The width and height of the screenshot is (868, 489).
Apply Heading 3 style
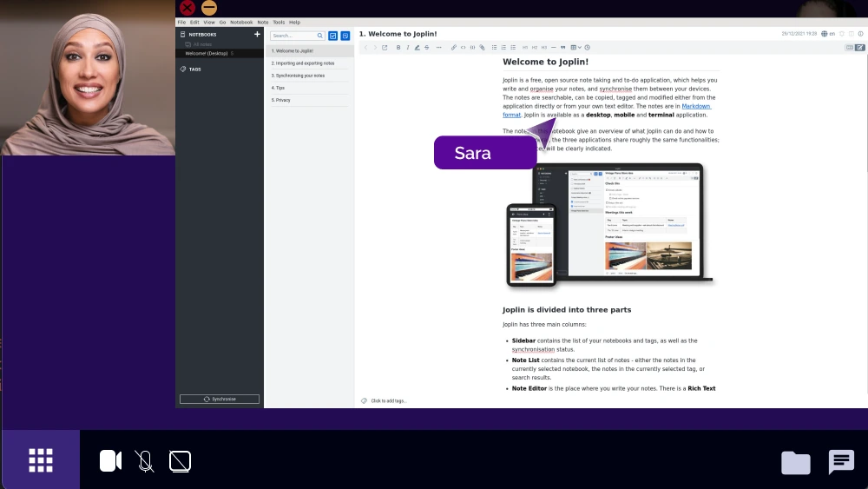(x=544, y=48)
